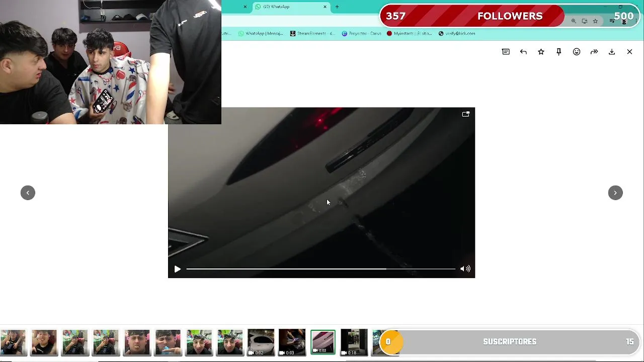Star this media message
The image size is (644, 362).
(541, 52)
